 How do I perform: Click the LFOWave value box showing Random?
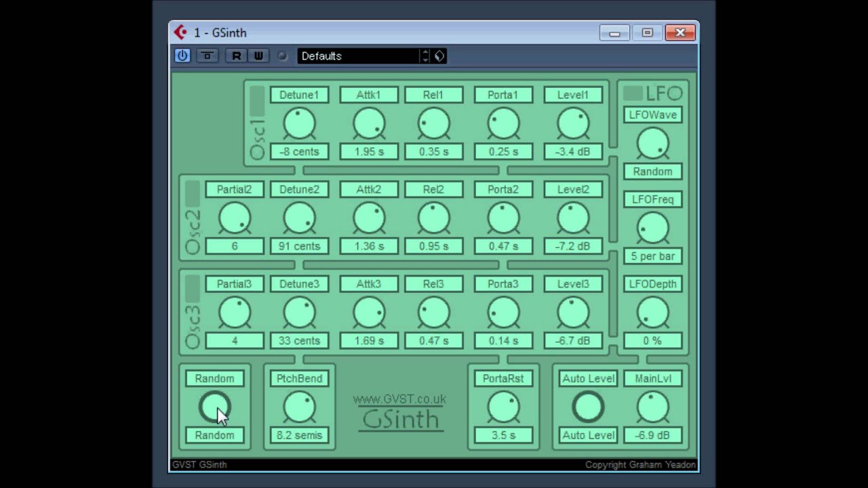tap(652, 171)
